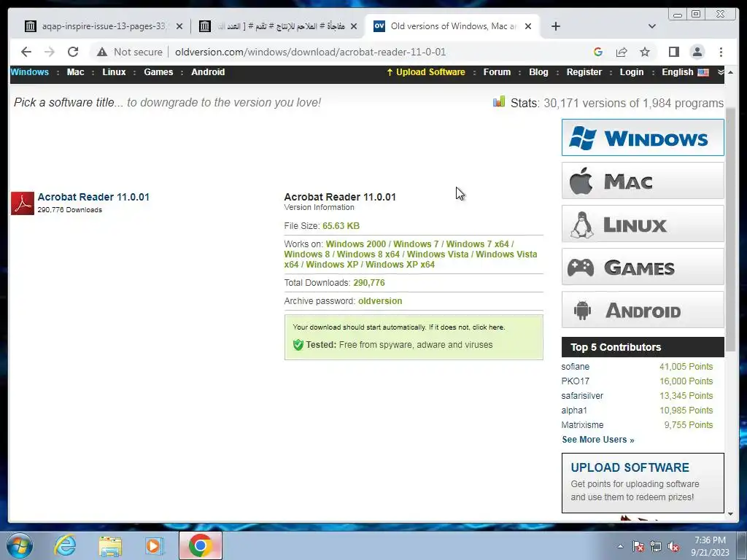
Task: Open Linux in the top nav
Action: coord(114,72)
